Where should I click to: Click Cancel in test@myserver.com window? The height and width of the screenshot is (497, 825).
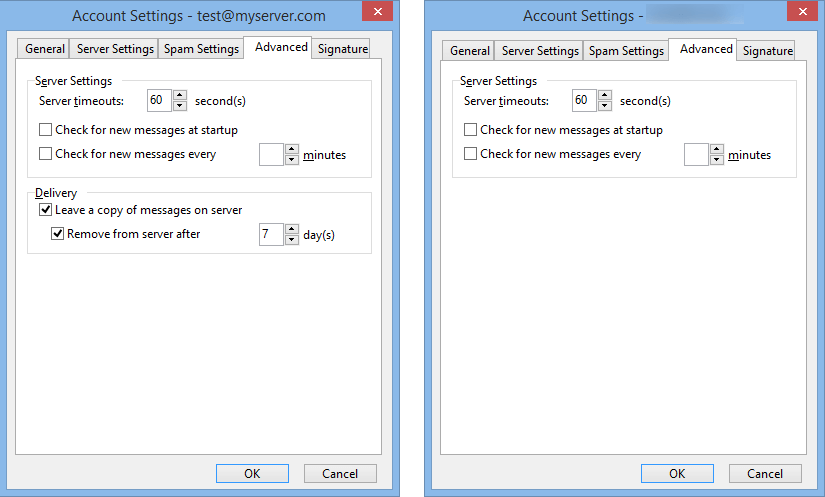click(340, 473)
